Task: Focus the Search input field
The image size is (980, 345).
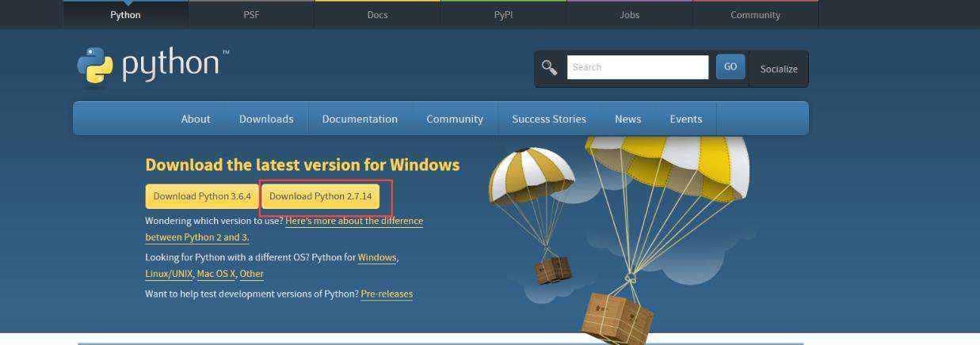Action: (638, 67)
